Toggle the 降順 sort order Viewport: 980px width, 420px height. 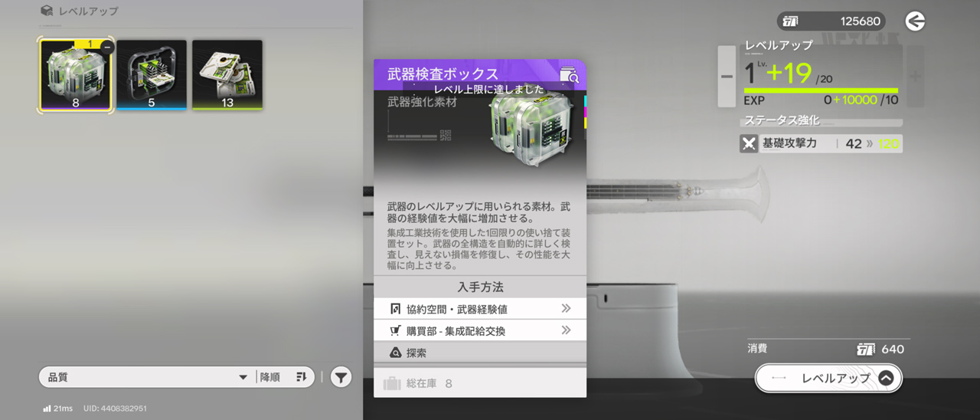tap(283, 377)
